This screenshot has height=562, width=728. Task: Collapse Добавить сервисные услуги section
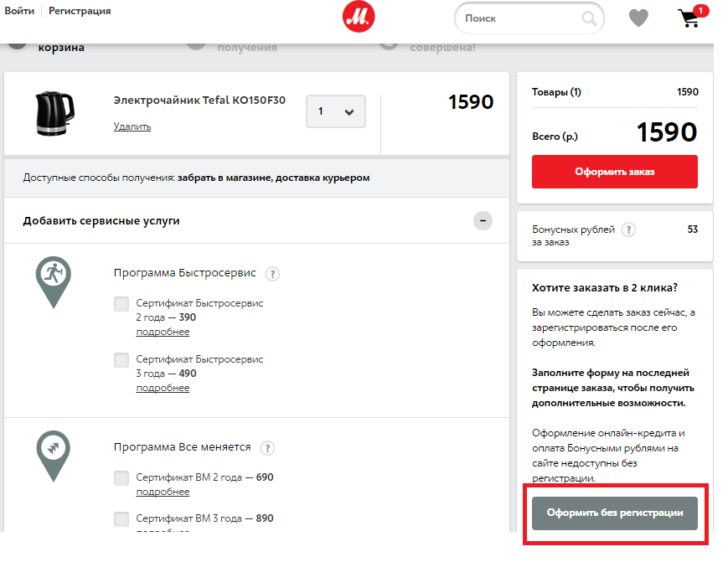tap(483, 220)
